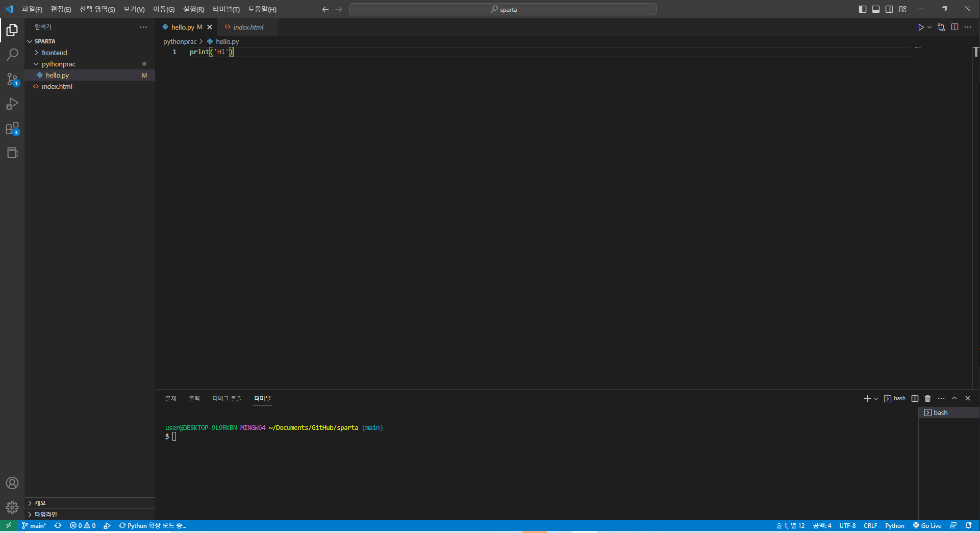Open the 보기(V) menu

click(x=134, y=9)
